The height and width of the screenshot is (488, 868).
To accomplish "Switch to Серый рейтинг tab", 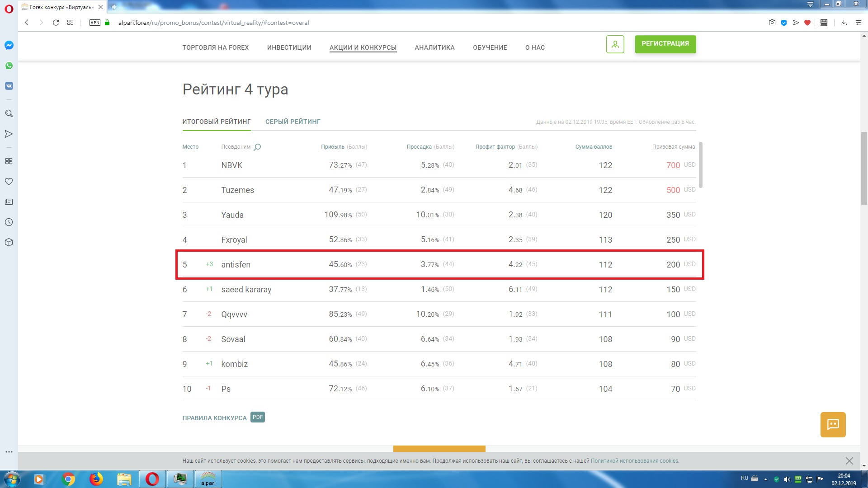I will 292,122.
